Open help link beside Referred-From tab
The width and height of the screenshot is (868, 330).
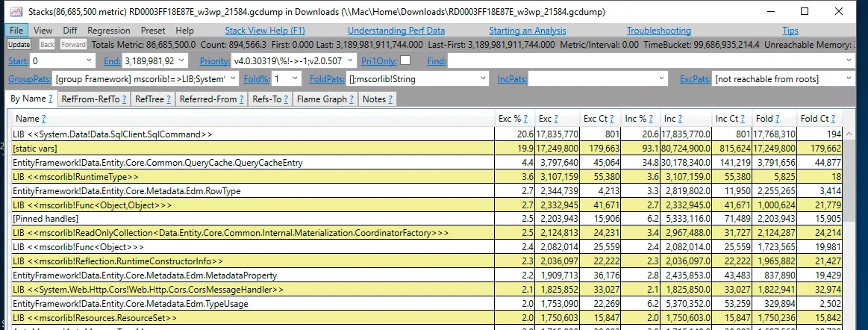point(241,99)
